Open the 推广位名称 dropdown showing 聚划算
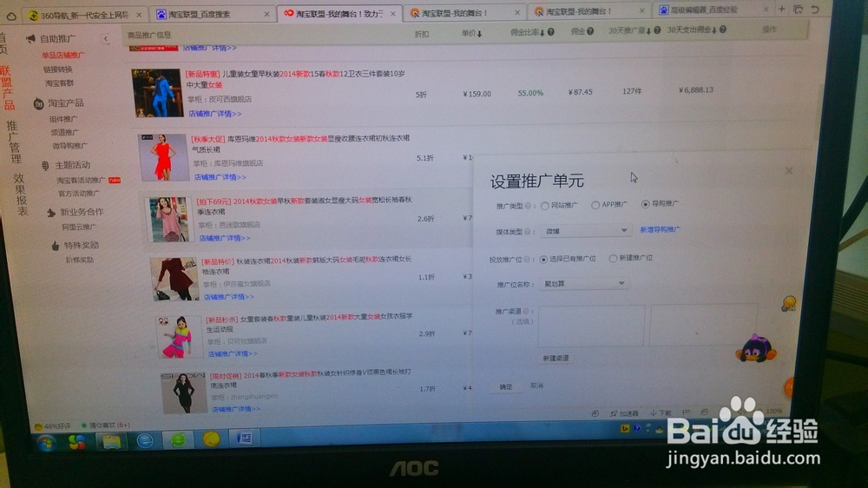The width and height of the screenshot is (868, 488). (x=584, y=284)
